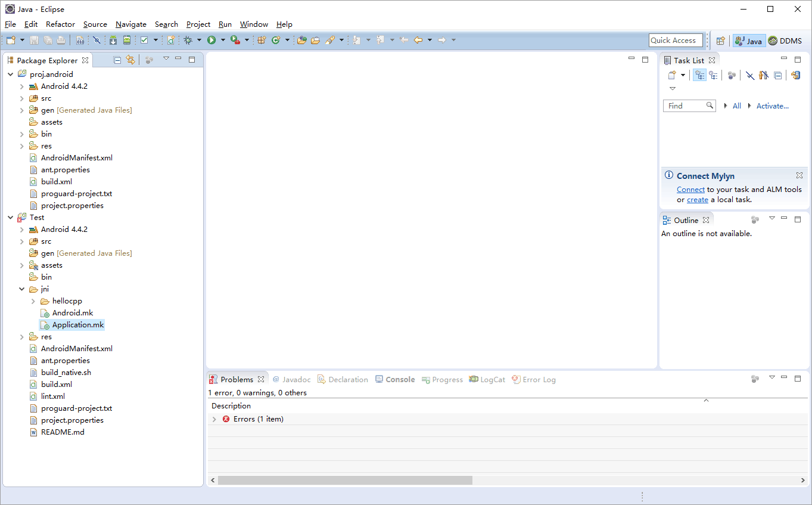Viewport: 812px width, 505px height.
Task: Click Synchronize Changed icon in Task List
Action: click(x=795, y=75)
